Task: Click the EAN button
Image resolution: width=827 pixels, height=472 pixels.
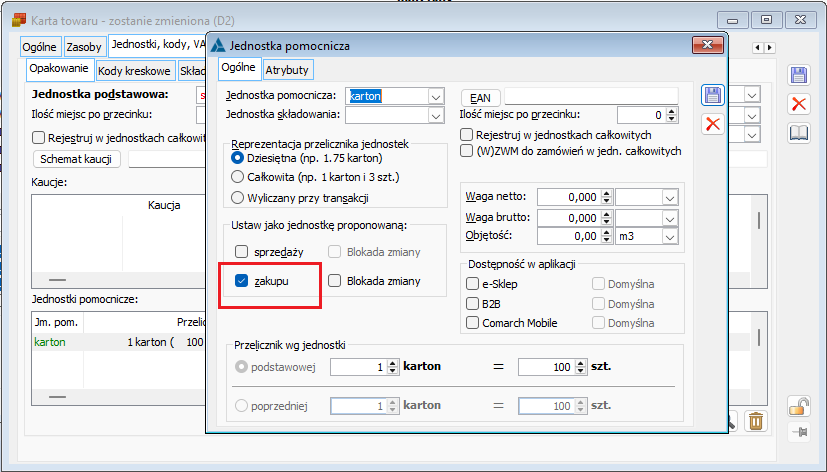Action: pyautogui.click(x=480, y=98)
